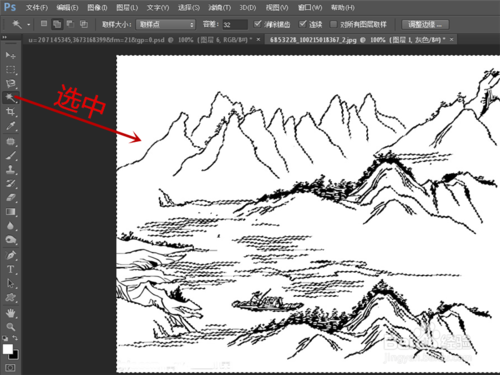Select the Path Selection tool
Screen dimensions: 500x375
[10, 283]
